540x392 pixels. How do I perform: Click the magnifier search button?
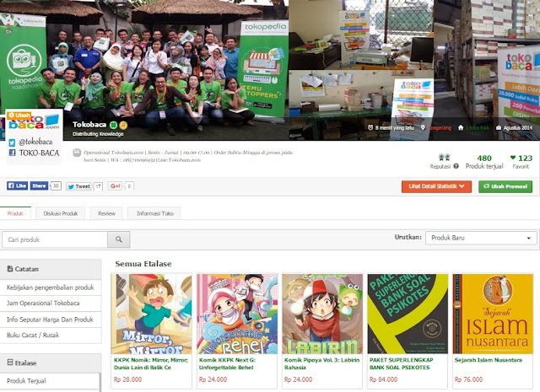(x=118, y=239)
